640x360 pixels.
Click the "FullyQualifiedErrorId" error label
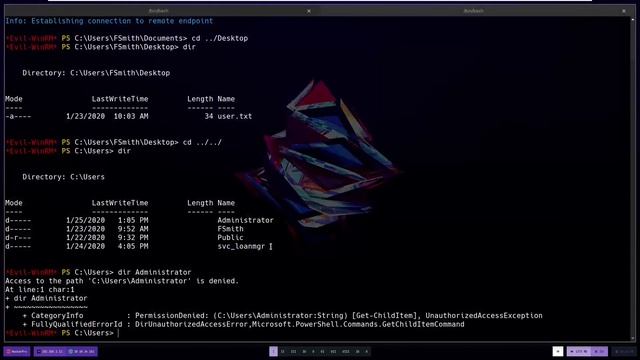(77, 324)
